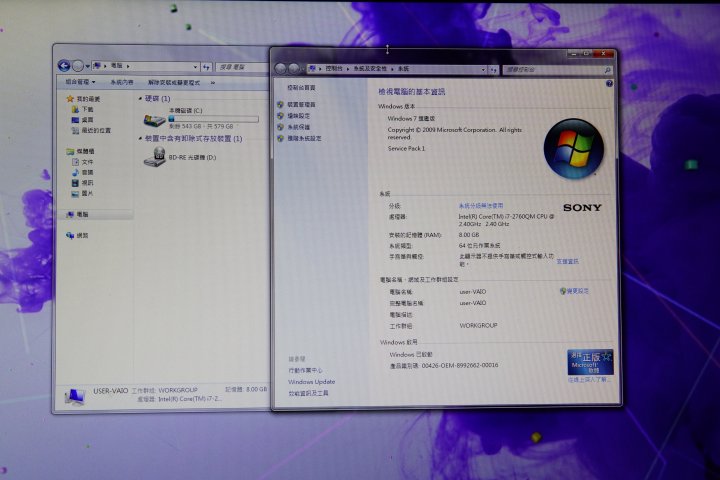720x480 pixels.
Task: Open 下載 folder in navigation pane
Action: point(83,109)
